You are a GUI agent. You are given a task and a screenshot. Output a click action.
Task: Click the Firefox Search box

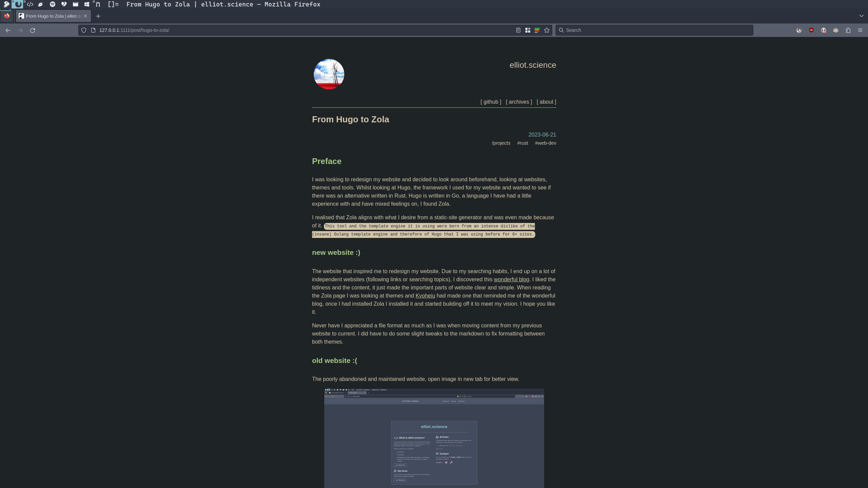coord(654,30)
